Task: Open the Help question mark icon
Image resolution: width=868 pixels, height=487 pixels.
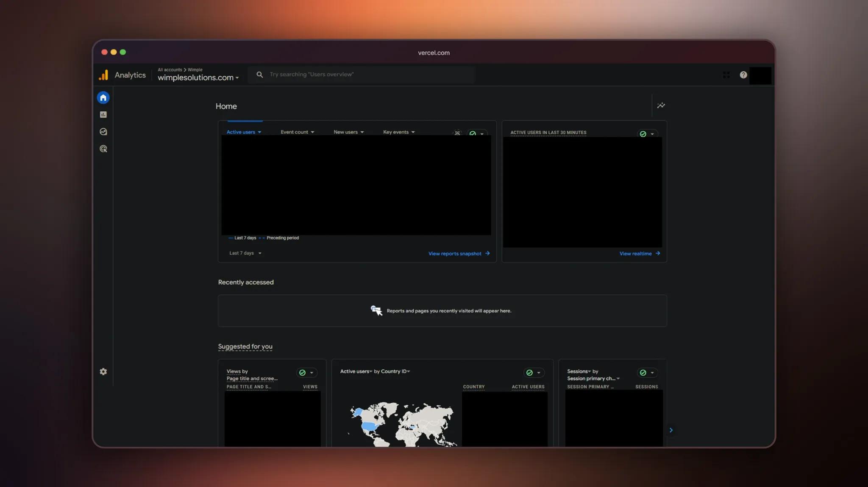Action: click(743, 75)
